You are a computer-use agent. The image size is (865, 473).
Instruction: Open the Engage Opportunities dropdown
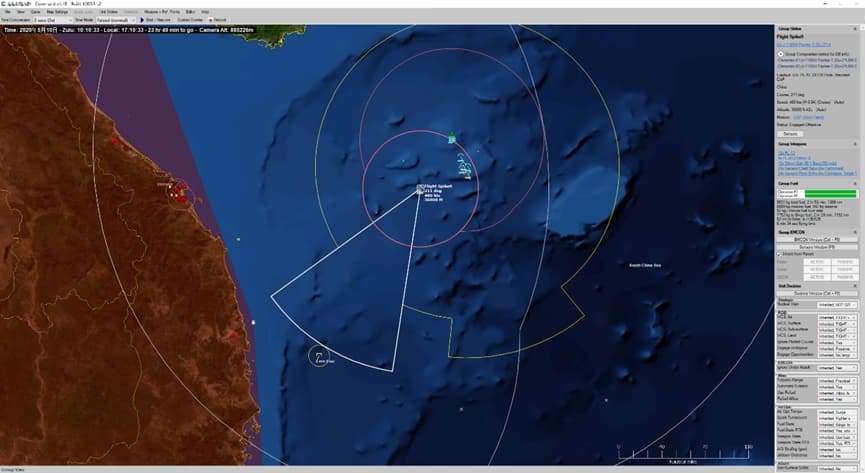(837, 355)
